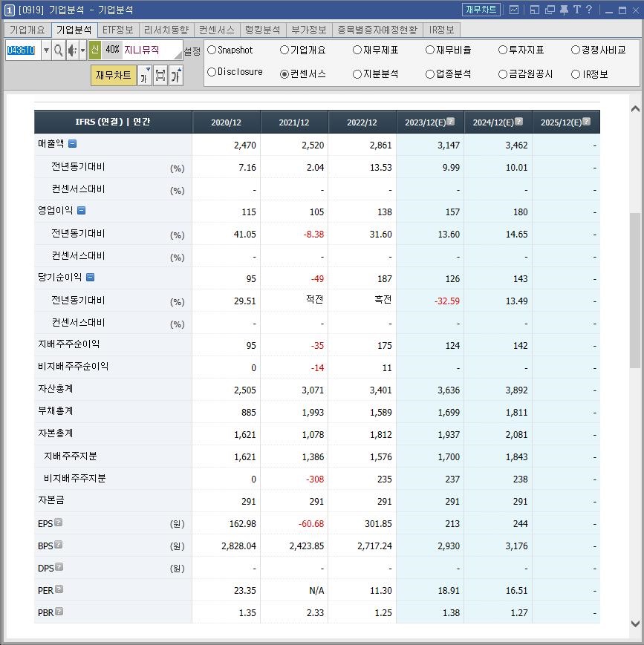Click the help icon beside 2023/12(E)

tap(451, 121)
